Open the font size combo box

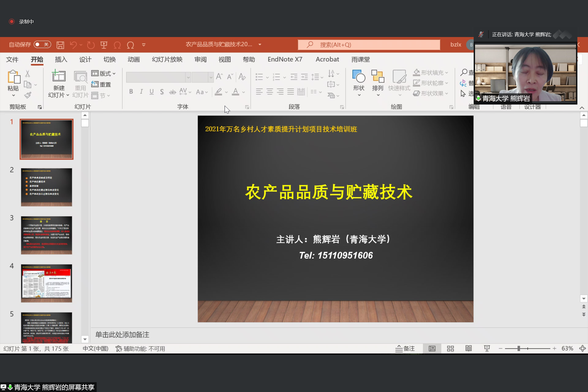202,77
